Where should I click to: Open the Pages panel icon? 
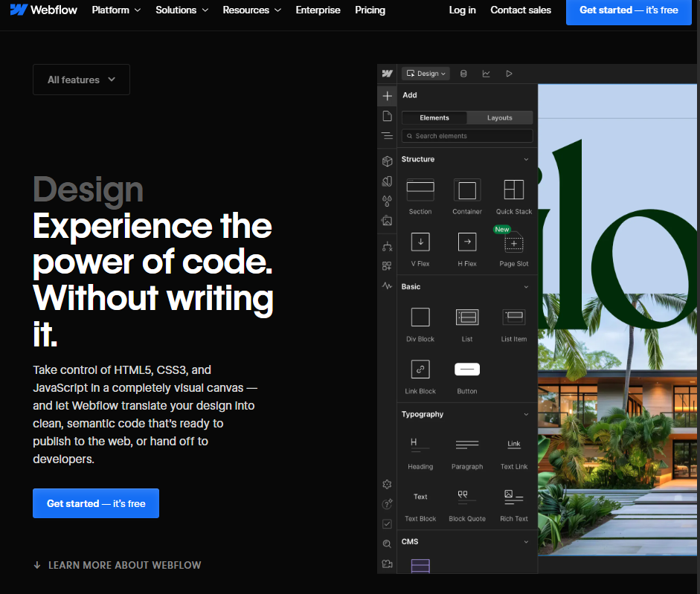(x=387, y=116)
